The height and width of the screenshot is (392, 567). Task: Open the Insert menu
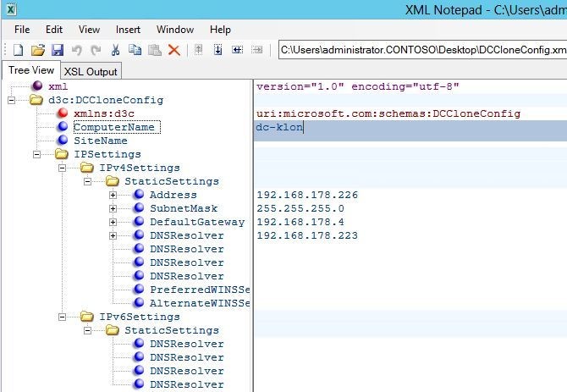[x=128, y=30]
